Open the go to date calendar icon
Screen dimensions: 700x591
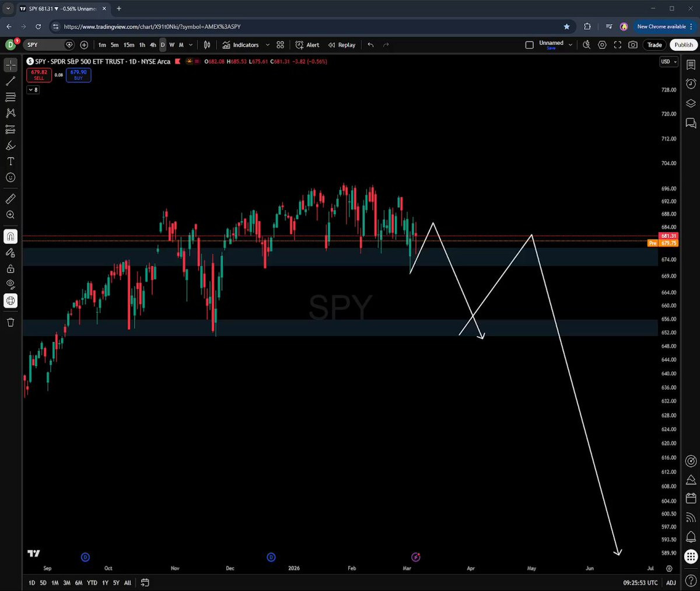[145, 583]
